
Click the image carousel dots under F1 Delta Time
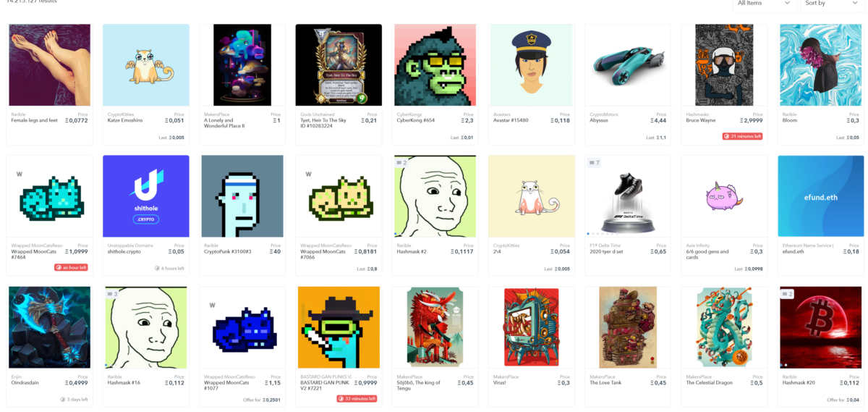pos(603,233)
